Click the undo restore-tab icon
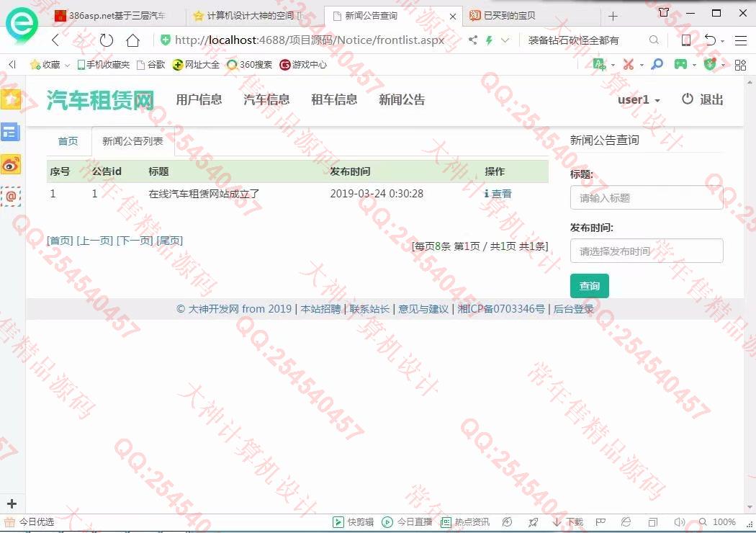The image size is (756, 533). [710, 40]
